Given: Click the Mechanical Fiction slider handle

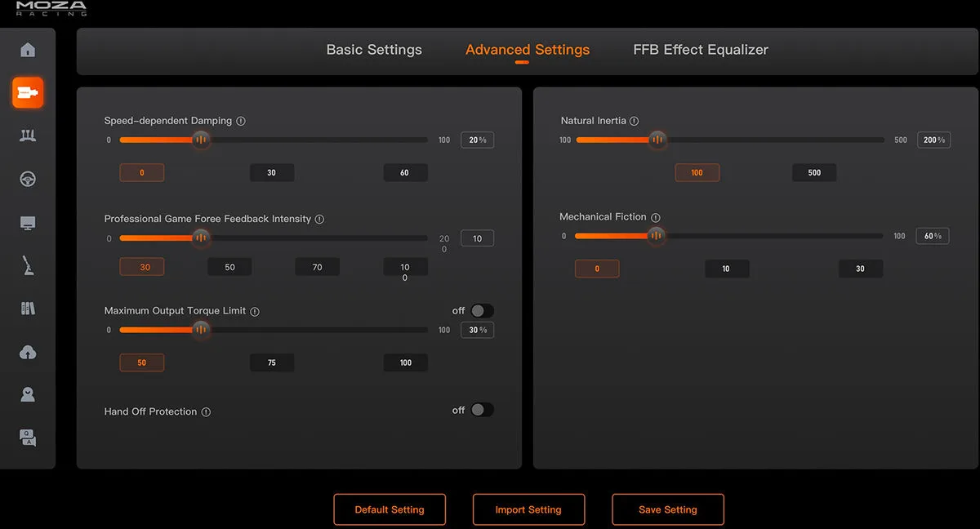Looking at the screenshot, I should pos(656,237).
